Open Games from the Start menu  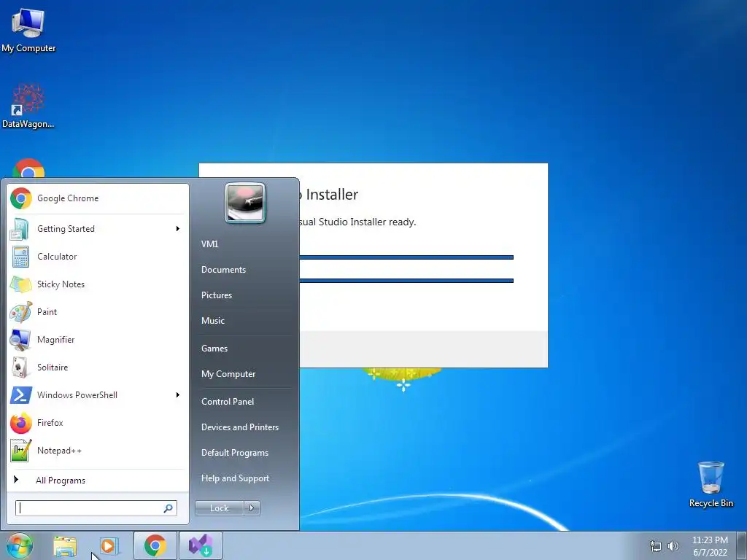[214, 349]
